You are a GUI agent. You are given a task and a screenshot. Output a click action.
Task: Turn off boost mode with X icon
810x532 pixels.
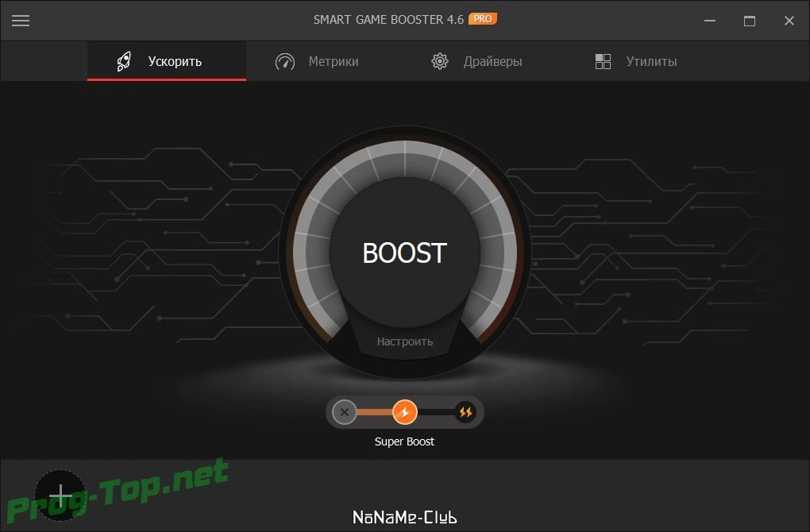[345, 412]
